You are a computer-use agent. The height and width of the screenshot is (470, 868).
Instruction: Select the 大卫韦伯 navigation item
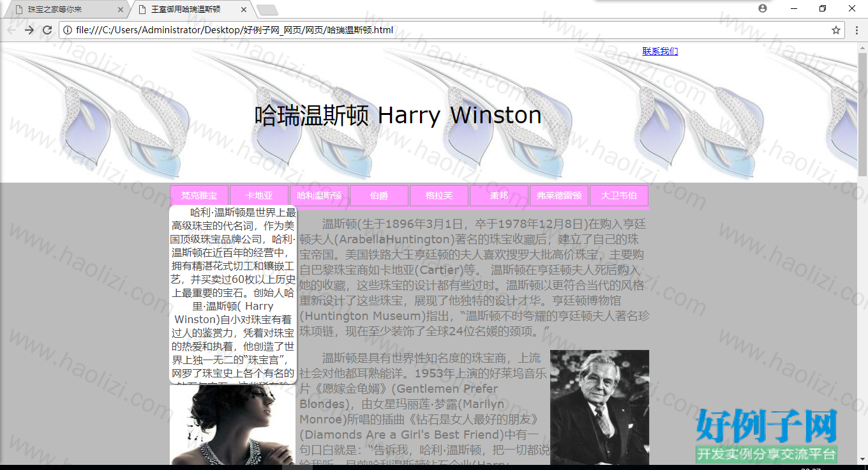(619, 195)
